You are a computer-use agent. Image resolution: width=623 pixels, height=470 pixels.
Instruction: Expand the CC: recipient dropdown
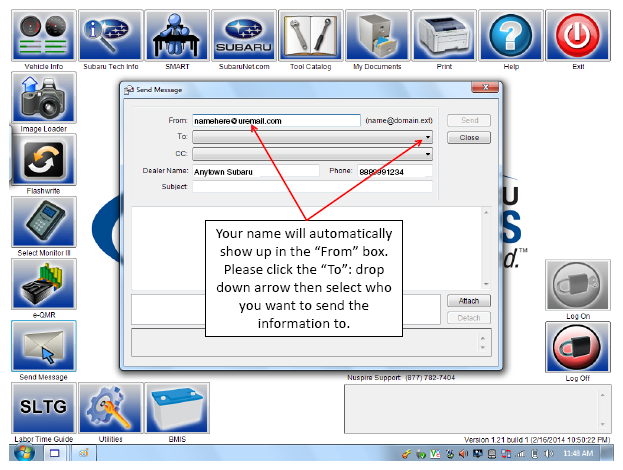[428, 154]
